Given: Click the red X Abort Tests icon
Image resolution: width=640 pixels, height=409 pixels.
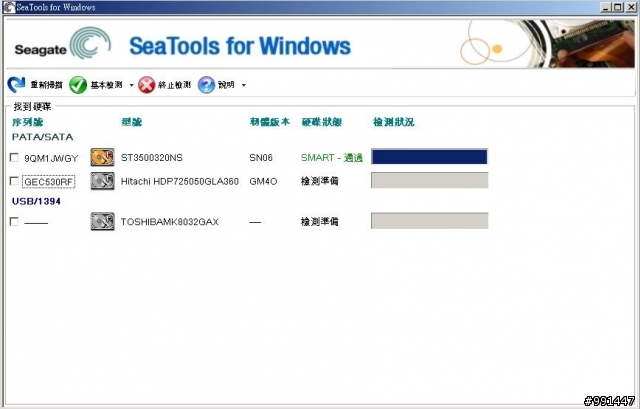Looking at the screenshot, I should coord(147,85).
